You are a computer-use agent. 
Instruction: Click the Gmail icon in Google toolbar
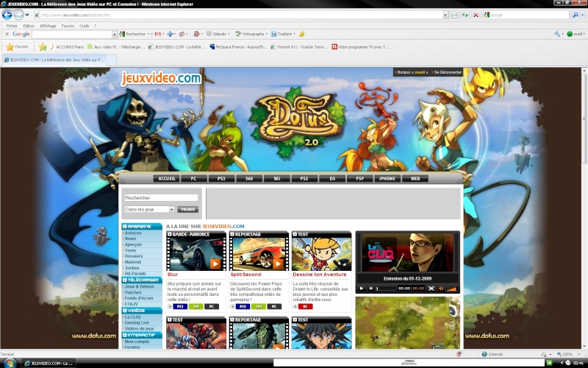158,34
